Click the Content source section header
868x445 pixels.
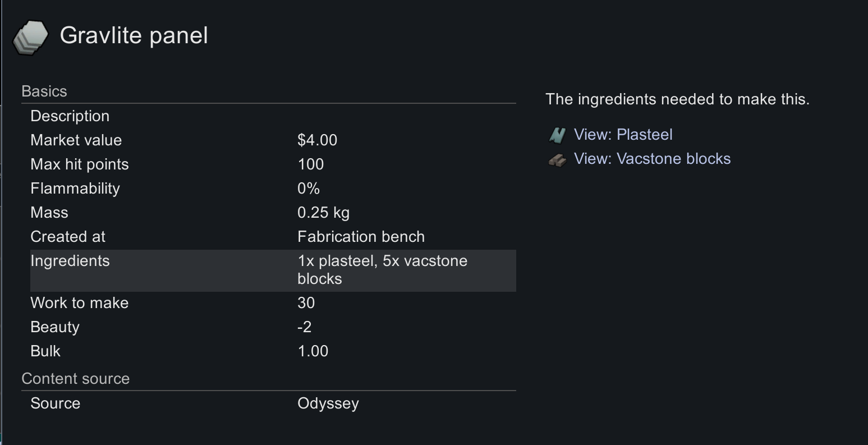tap(76, 379)
